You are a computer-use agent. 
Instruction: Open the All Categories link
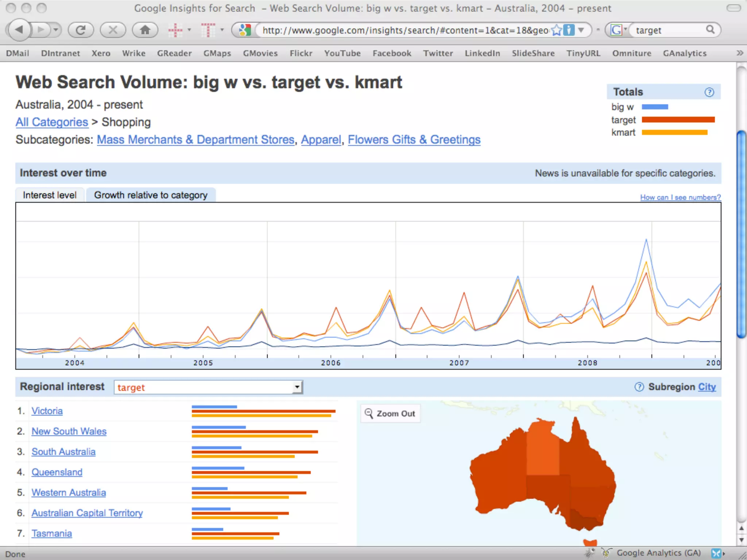[x=52, y=122]
